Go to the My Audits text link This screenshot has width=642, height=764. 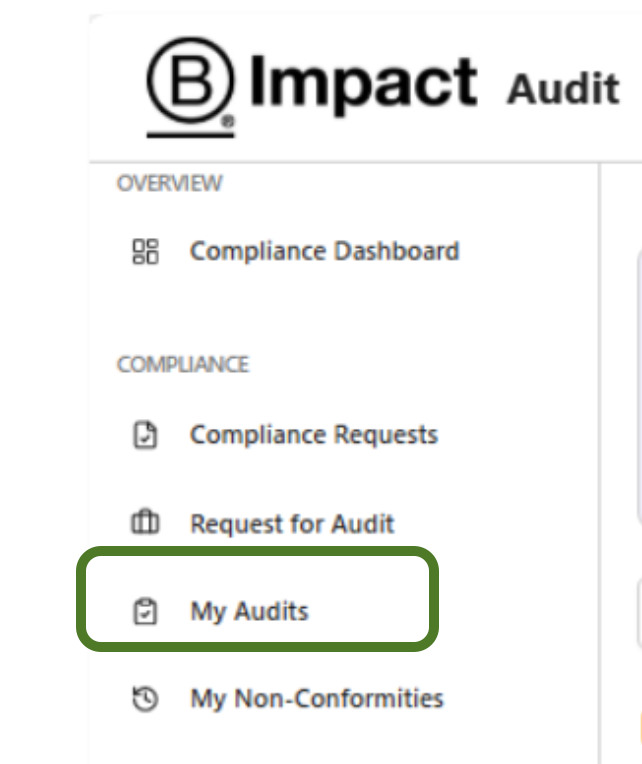click(x=249, y=611)
